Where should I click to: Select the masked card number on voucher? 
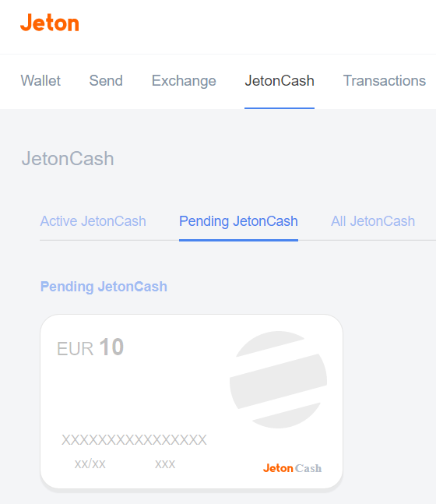[134, 439]
